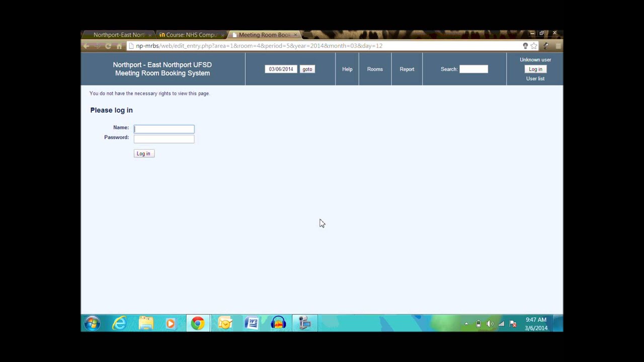Switch to Northport-East Northport tab
The height and width of the screenshot is (362, 644).
click(x=119, y=35)
